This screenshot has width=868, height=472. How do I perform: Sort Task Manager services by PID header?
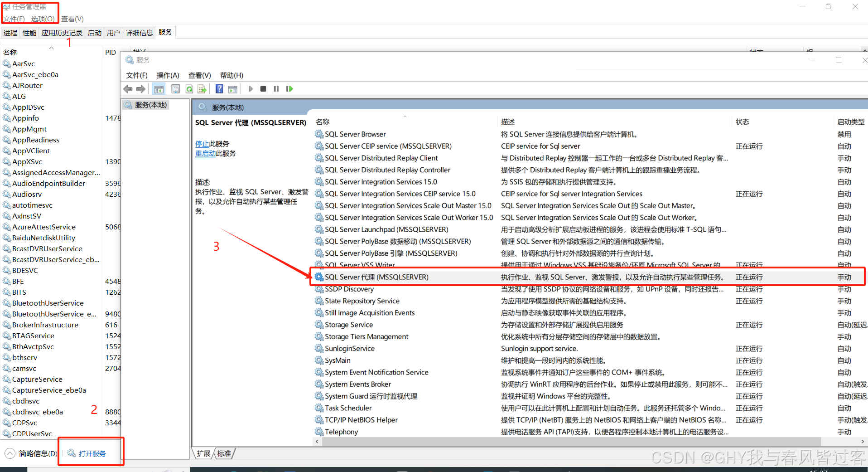click(x=111, y=52)
